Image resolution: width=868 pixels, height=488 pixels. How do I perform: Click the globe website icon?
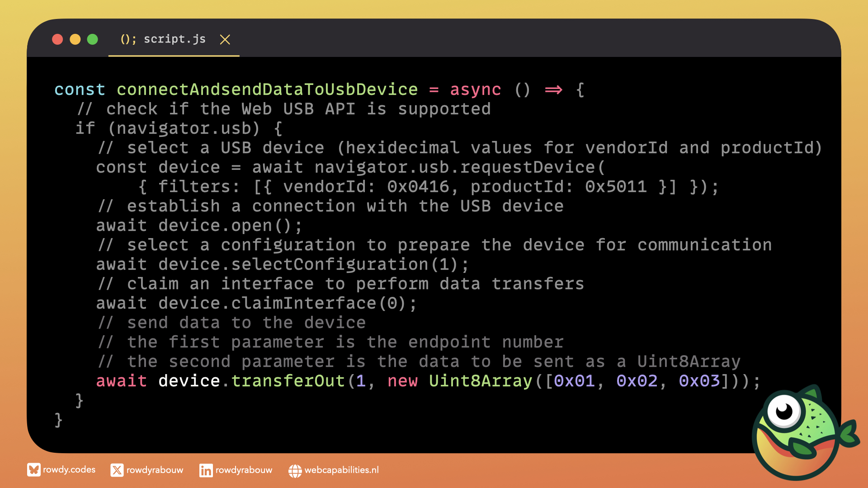(x=295, y=471)
